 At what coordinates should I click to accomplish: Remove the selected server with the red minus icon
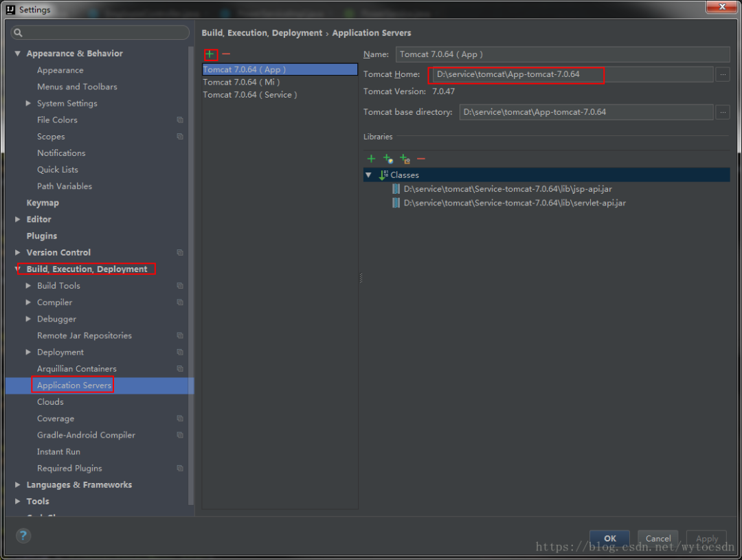[226, 54]
